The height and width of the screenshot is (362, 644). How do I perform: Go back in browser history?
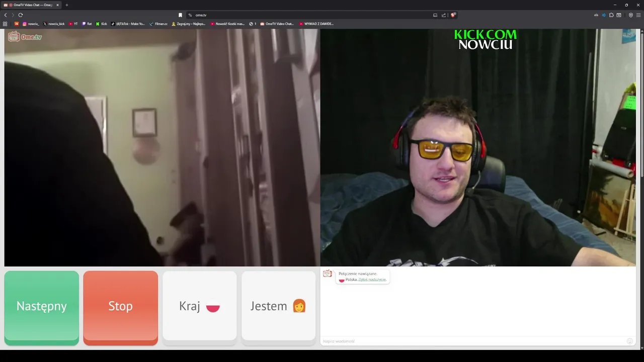coord(6,15)
